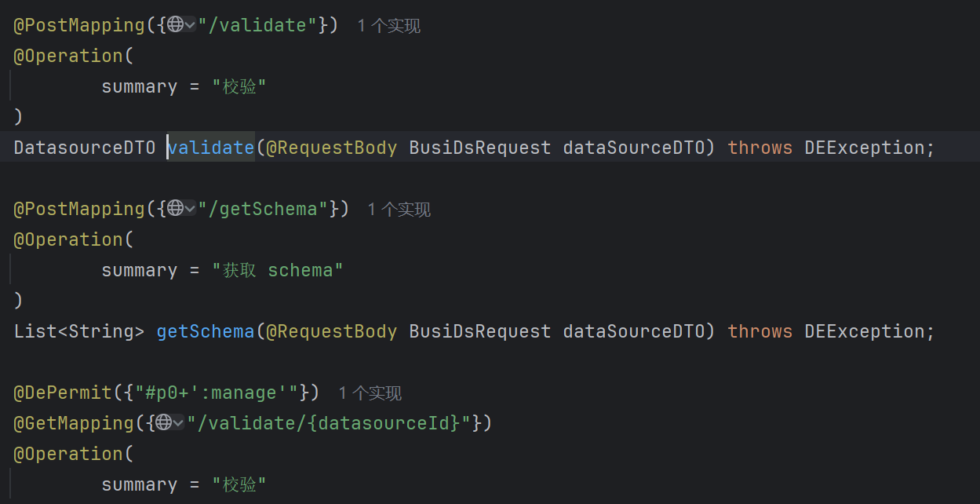Expand the chevron before "/validate/{datasourceId}" URL

click(179, 423)
